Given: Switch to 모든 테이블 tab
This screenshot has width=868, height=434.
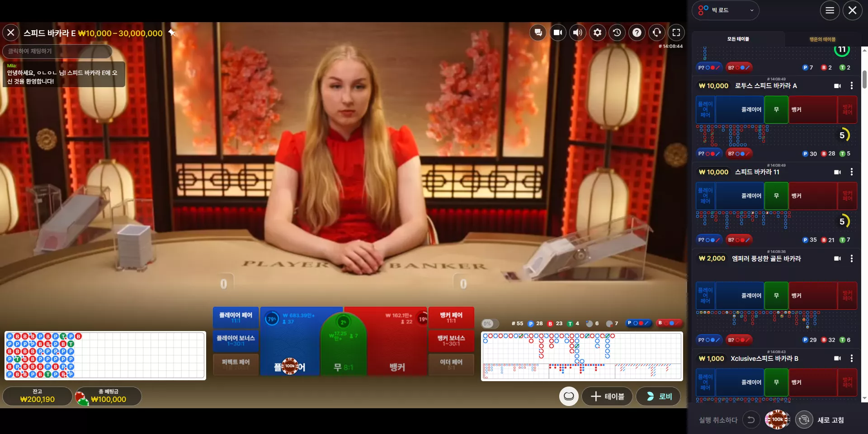Looking at the screenshot, I should pos(738,39).
